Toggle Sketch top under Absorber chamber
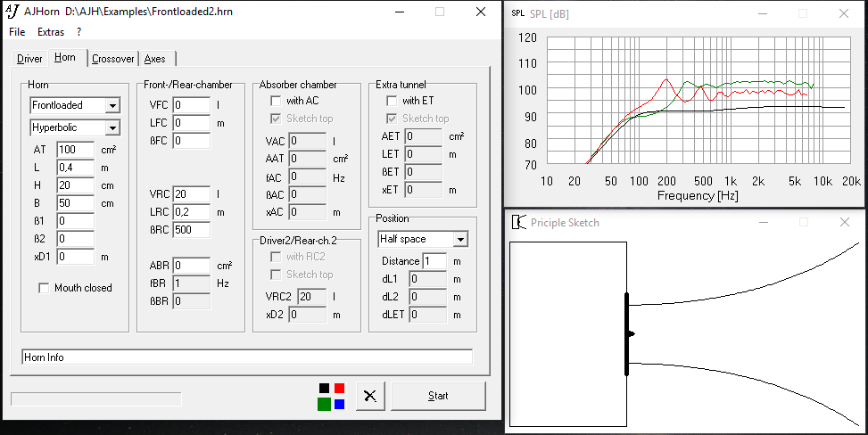This screenshot has width=868, height=435. pyautogui.click(x=276, y=119)
